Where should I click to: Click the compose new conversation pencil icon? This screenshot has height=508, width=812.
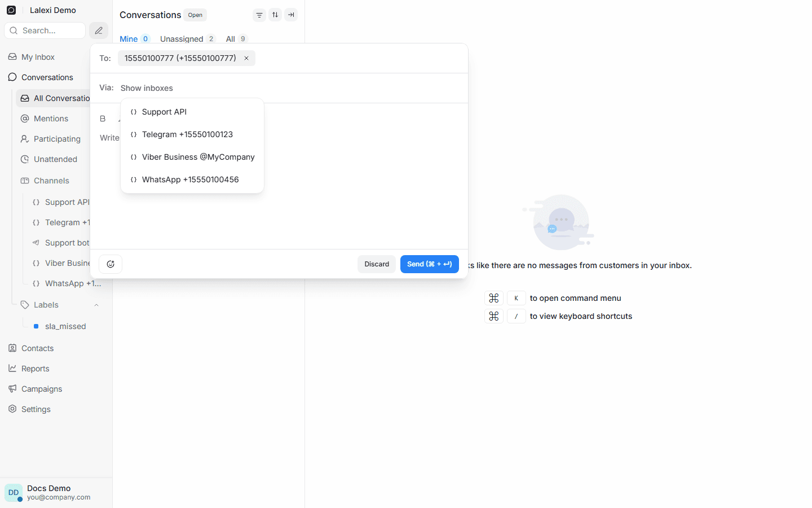[99, 30]
